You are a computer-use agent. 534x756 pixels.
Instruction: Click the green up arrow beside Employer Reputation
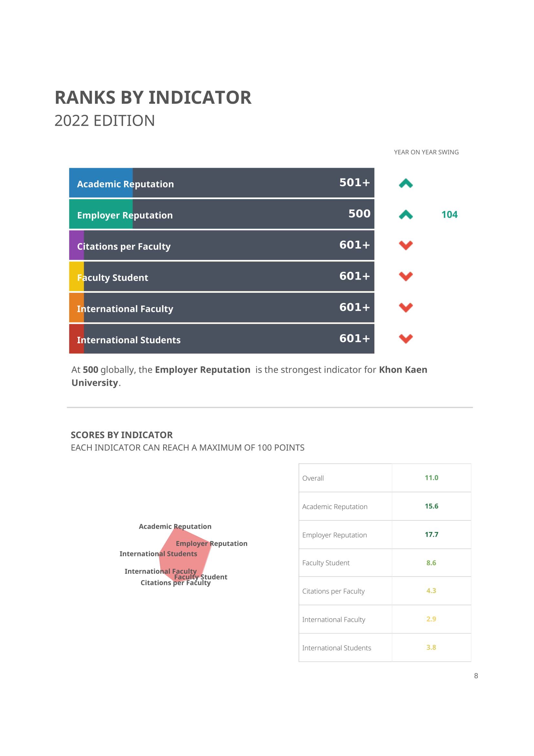tap(406, 215)
